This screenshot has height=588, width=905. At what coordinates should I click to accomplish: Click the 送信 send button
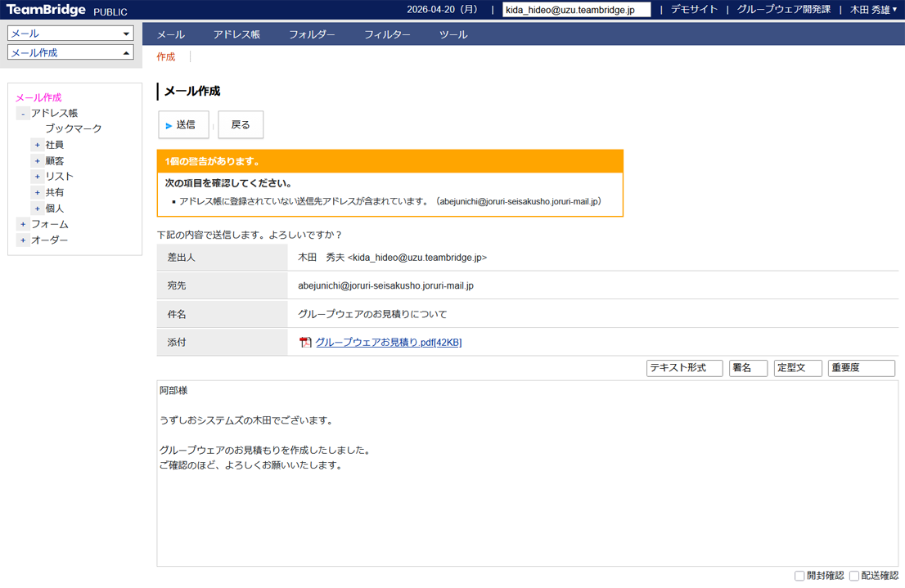tap(183, 124)
